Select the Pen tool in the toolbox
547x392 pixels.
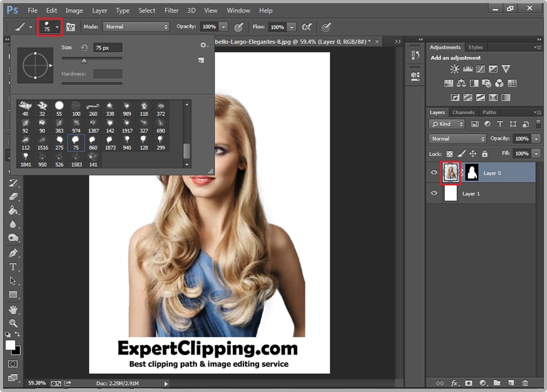click(13, 253)
